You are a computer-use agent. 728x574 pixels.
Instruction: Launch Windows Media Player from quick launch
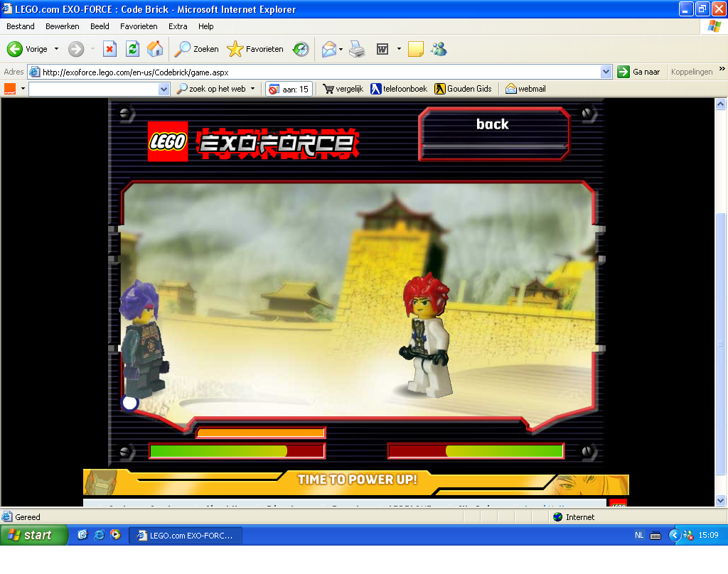pos(115,535)
